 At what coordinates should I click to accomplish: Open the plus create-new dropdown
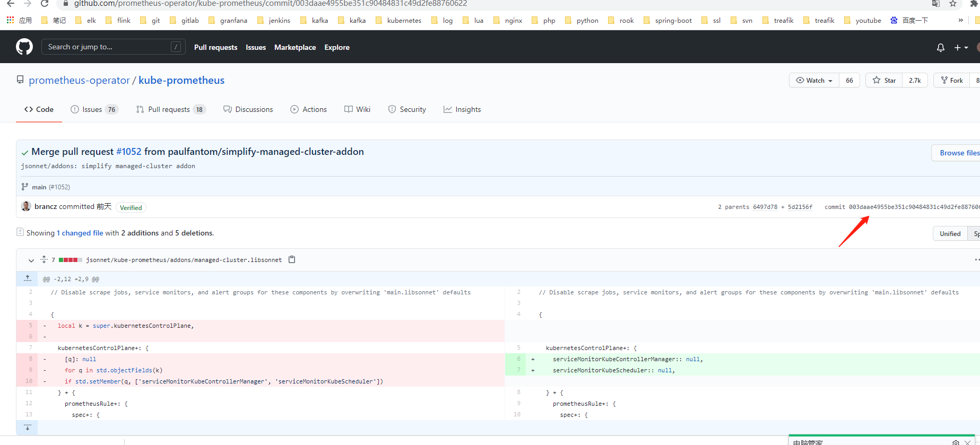tap(961, 47)
